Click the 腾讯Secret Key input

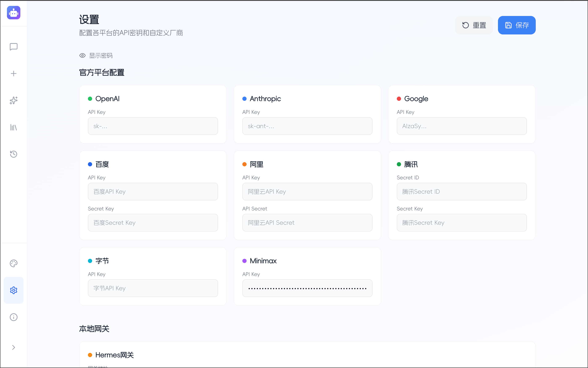462,223
